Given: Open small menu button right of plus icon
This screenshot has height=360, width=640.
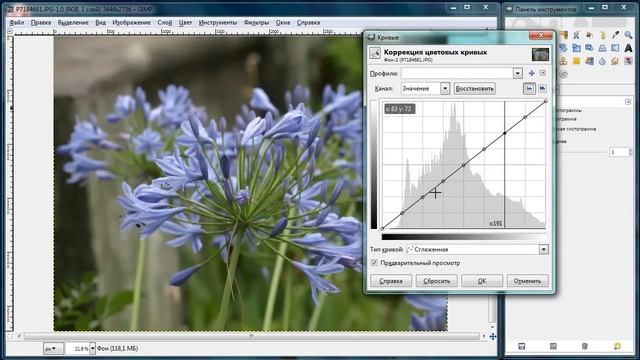Looking at the screenshot, I should tap(542, 73).
